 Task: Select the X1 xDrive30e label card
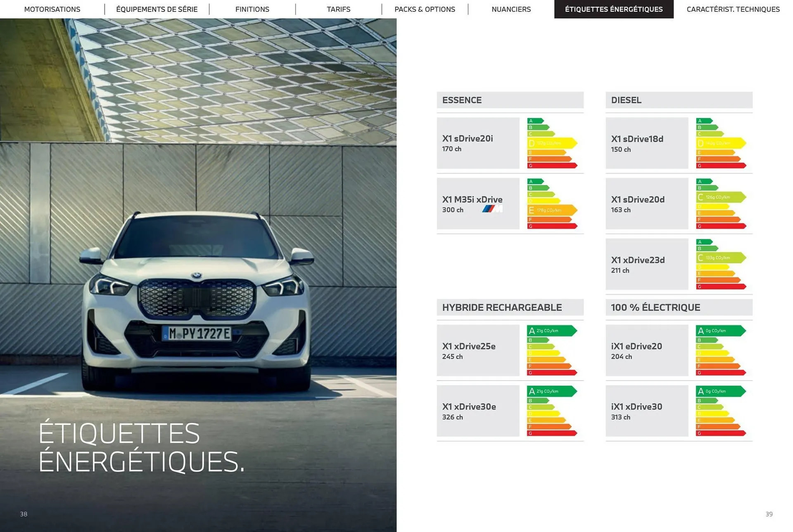(478, 411)
